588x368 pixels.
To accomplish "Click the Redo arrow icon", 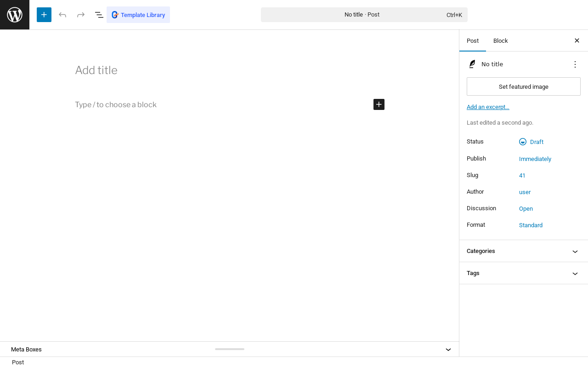I will pyautogui.click(x=81, y=15).
